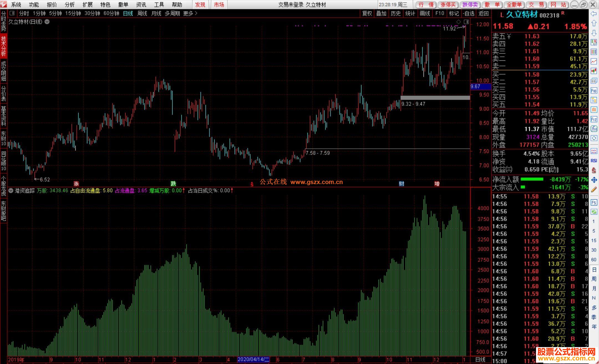Open the f(x) formula icon
The width and height of the screenshot is (599, 364).
(x=594, y=129)
